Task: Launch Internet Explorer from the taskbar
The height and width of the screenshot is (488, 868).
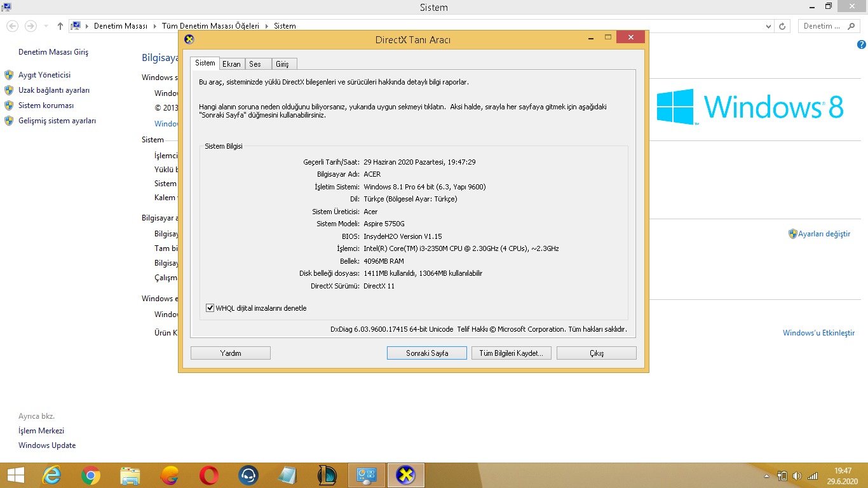Action: click(51, 475)
